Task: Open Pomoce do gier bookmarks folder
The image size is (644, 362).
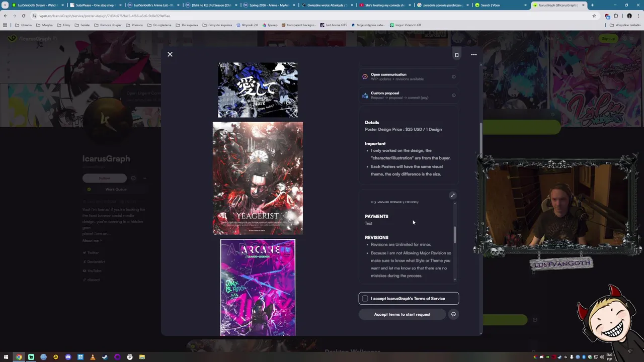Action: pos(108,25)
